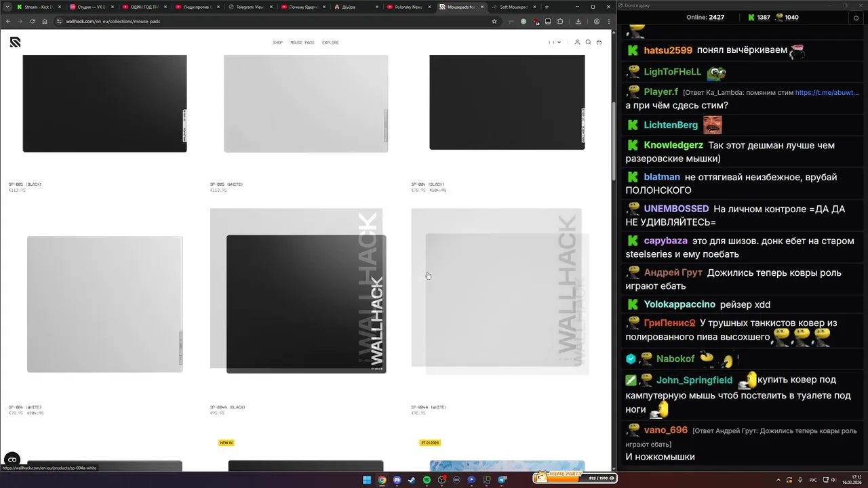868x488 pixels.
Task: Open vano_696 username in chat
Action: (666, 430)
